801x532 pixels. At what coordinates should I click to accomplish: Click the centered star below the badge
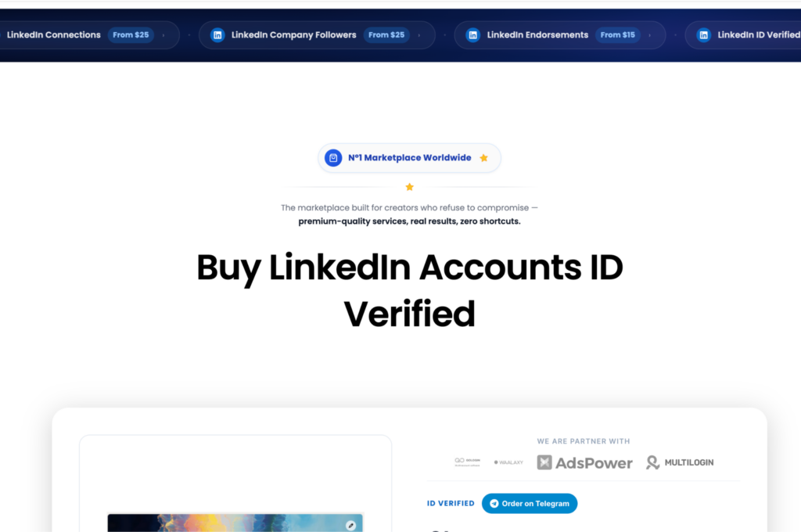pos(409,187)
